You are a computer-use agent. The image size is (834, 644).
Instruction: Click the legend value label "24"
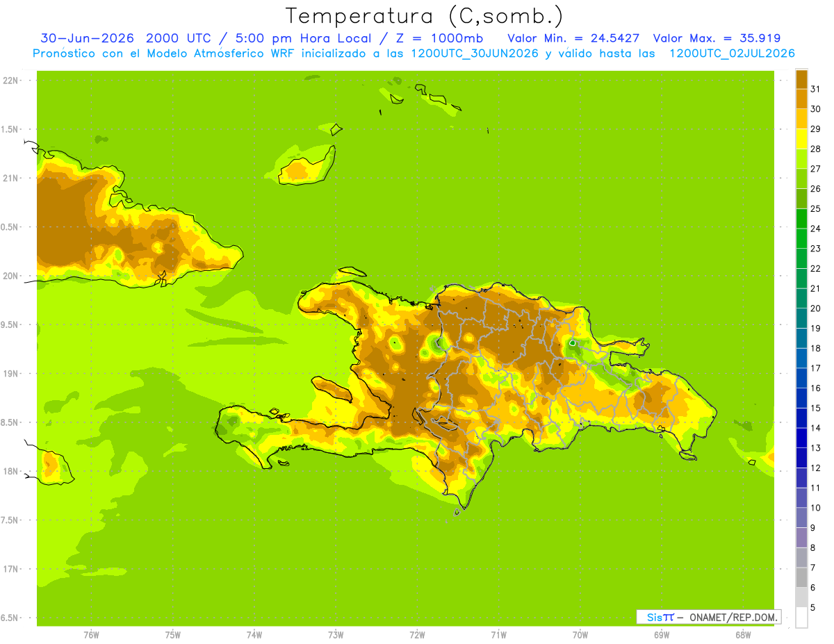coord(815,229)
